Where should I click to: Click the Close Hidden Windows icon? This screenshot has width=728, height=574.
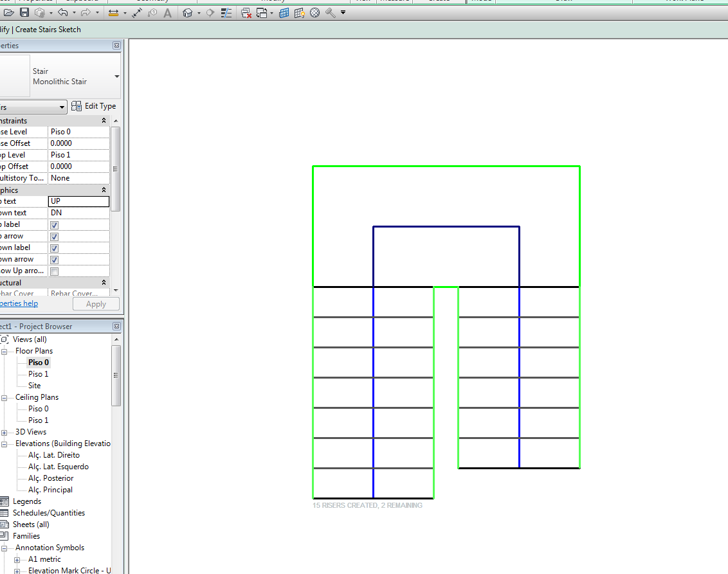[x=246, y=13]
